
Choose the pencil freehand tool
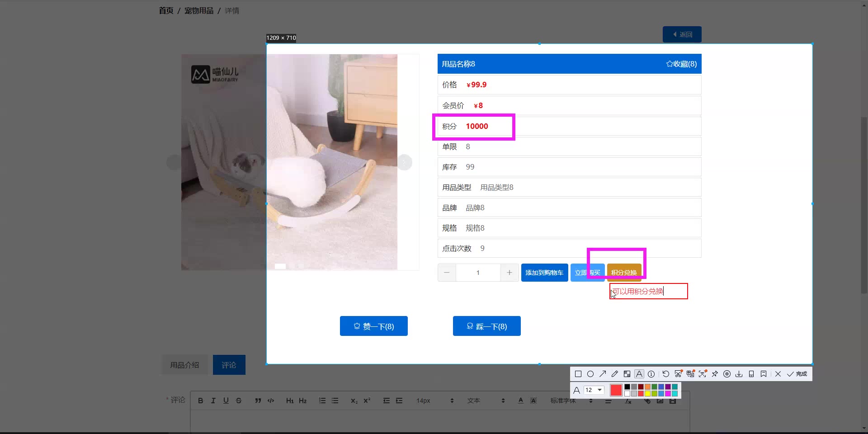point(614,374)
